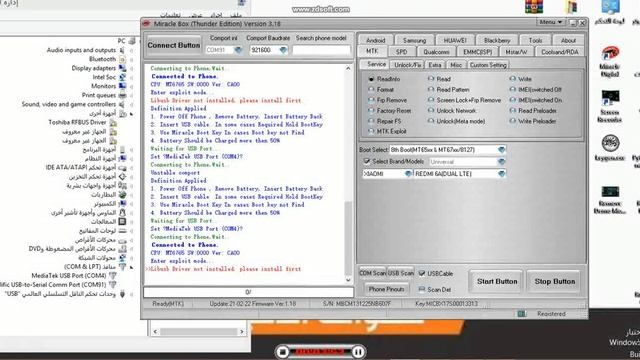Toggle the USBCable checkbox
Viewport: 640px width, 360px height.
[422, 273]
